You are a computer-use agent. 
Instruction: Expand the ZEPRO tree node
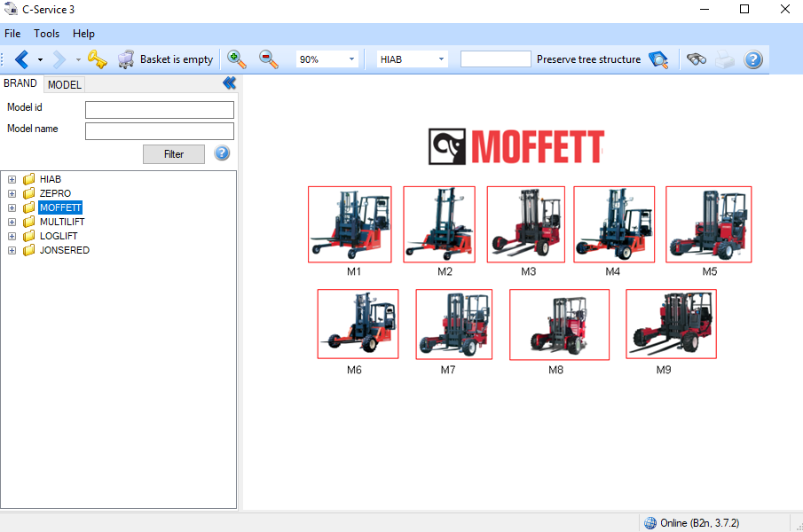(x=12, y=193)
